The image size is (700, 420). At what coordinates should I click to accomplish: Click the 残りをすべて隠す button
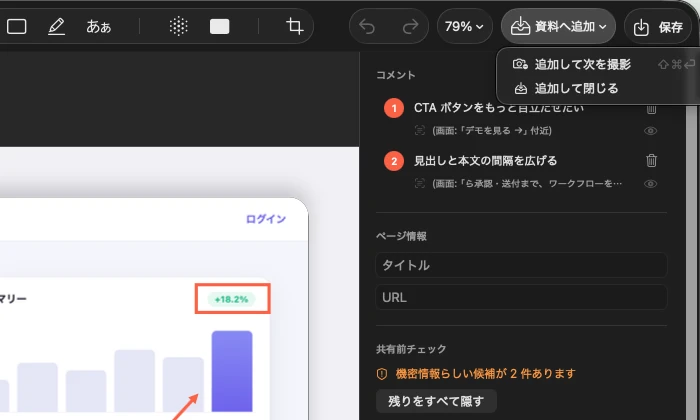point(436,401)
